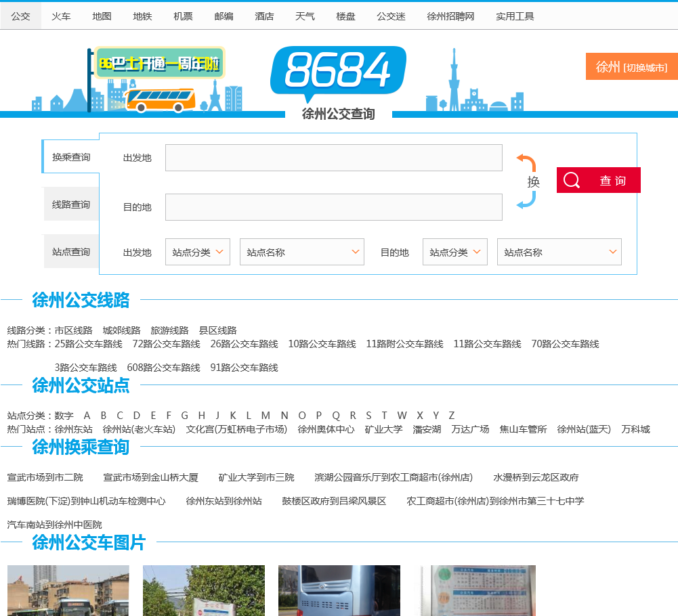Click the 8684 logo
678x616 pixels.
[338, 74]
